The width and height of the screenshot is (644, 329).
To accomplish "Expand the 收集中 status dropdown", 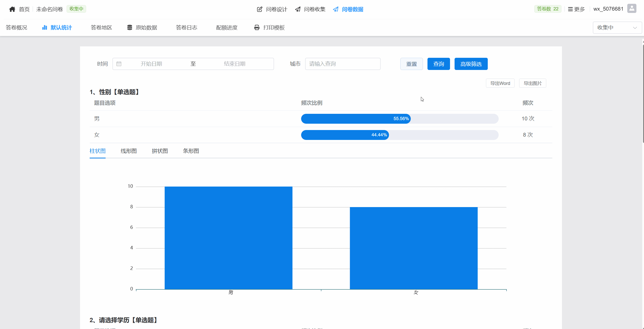I will pos(617,27).
